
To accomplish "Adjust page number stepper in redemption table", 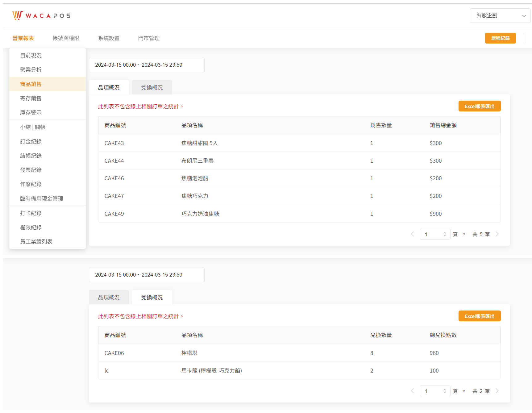I will pyautogui.click(x=445, y=391).
